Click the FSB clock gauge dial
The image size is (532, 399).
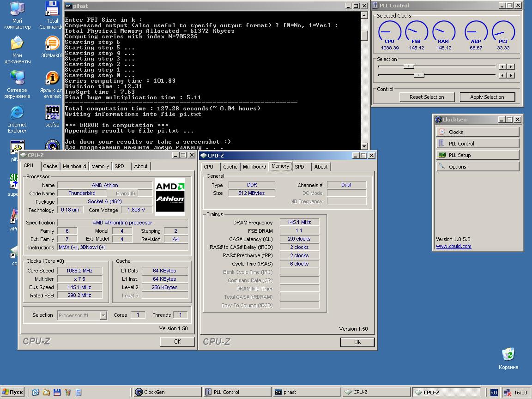tap(416, 32)
